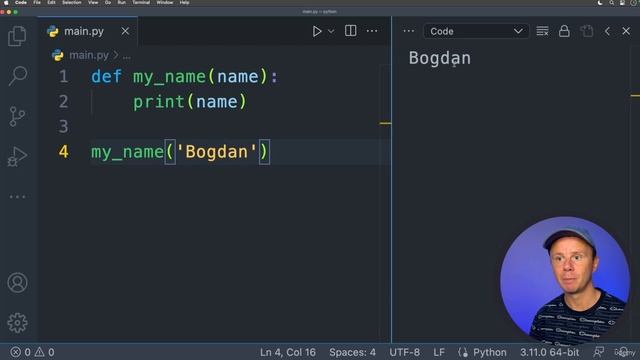The height and width of the screenshot is (360, 640).
Task: Click line number 3 in the gutter
Action: pos(63,127)
